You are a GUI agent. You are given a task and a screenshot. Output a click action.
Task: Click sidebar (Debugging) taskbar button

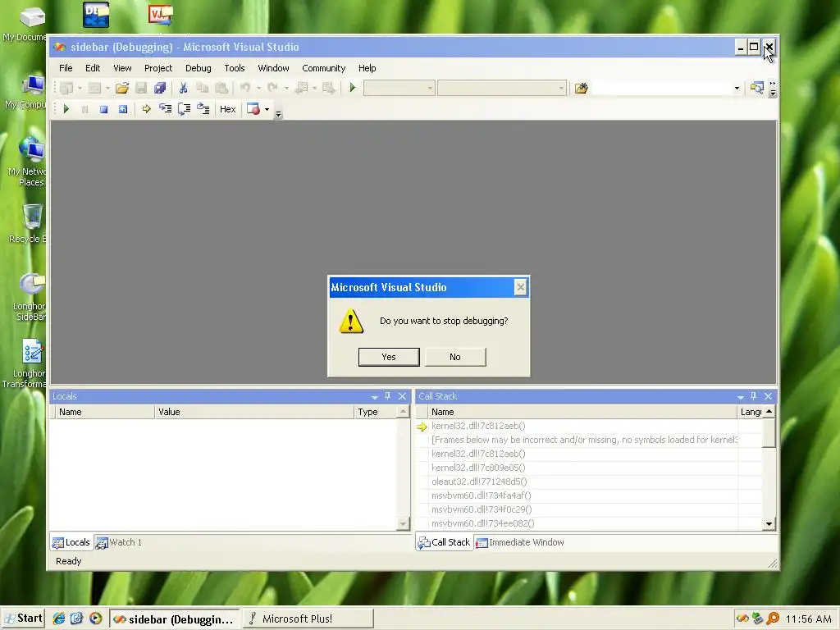[x=175, y=619]
